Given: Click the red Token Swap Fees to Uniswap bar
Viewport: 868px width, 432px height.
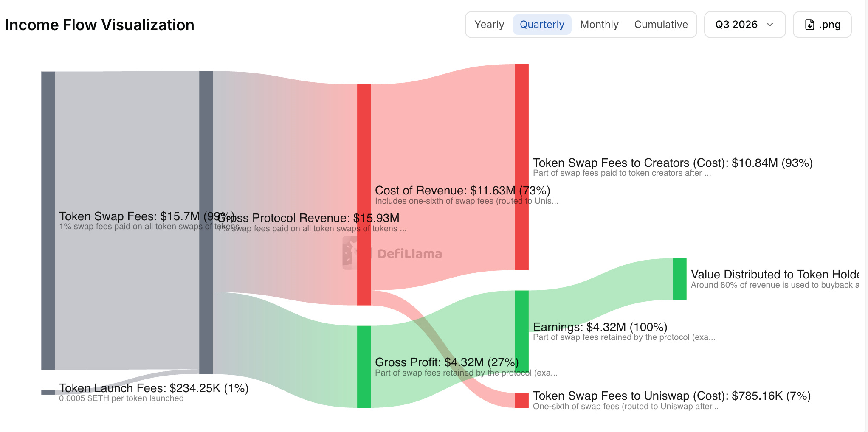Looking at the screenshot, I should click(522, 400).
